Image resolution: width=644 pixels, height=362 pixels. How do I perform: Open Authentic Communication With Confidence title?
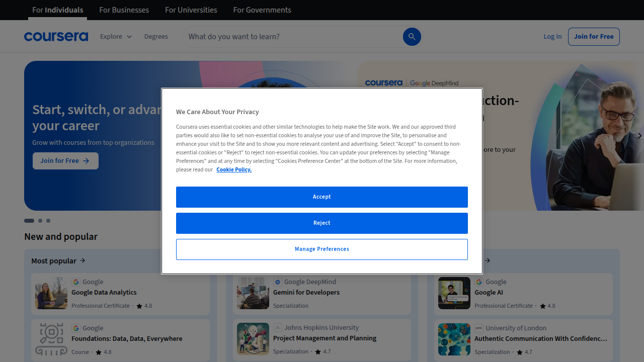tap(541, 339)
